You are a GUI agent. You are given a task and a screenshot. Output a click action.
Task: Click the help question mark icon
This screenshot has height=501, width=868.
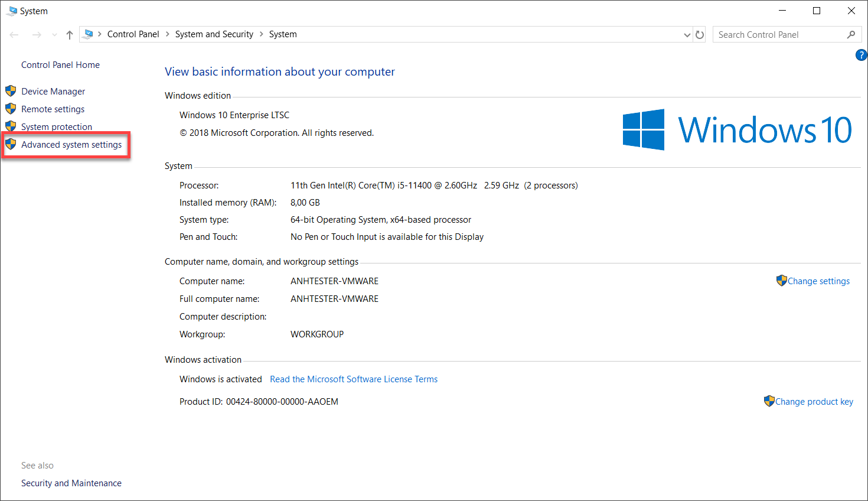pos(861,55)
